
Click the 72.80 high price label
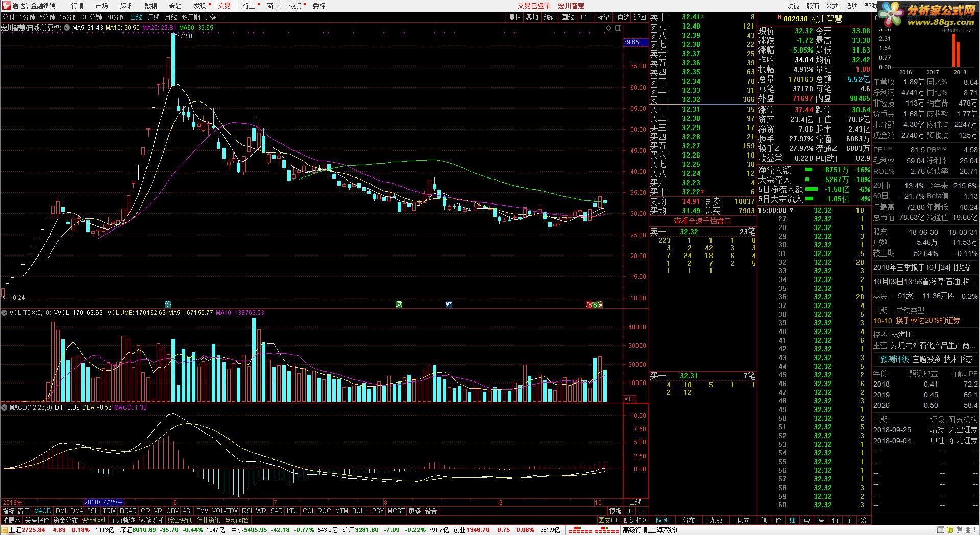[x=188, y=36]
